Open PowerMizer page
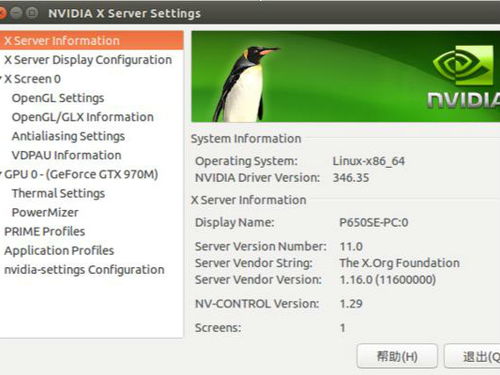The image size is (500, 375). (45, 212)
